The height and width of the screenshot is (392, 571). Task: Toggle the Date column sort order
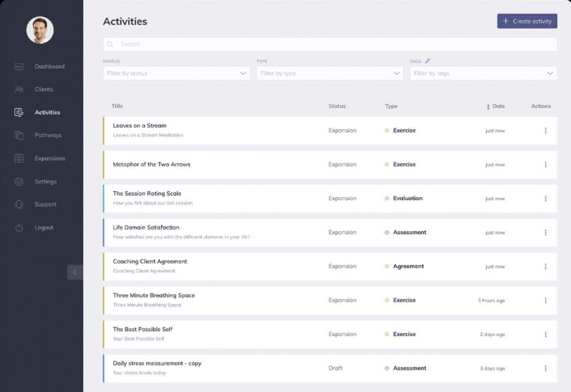click(x=489, y=106)
